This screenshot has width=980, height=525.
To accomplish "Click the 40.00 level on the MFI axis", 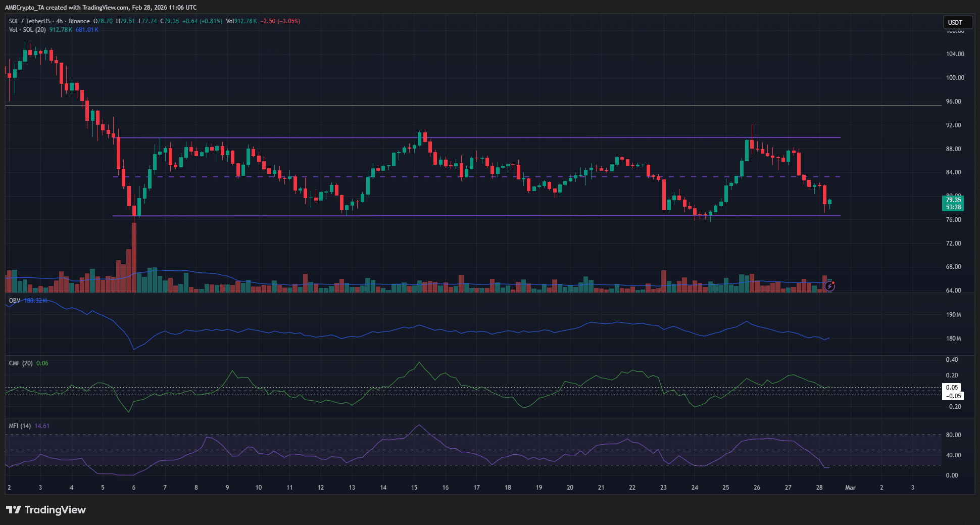I will [x=953, y=455].
